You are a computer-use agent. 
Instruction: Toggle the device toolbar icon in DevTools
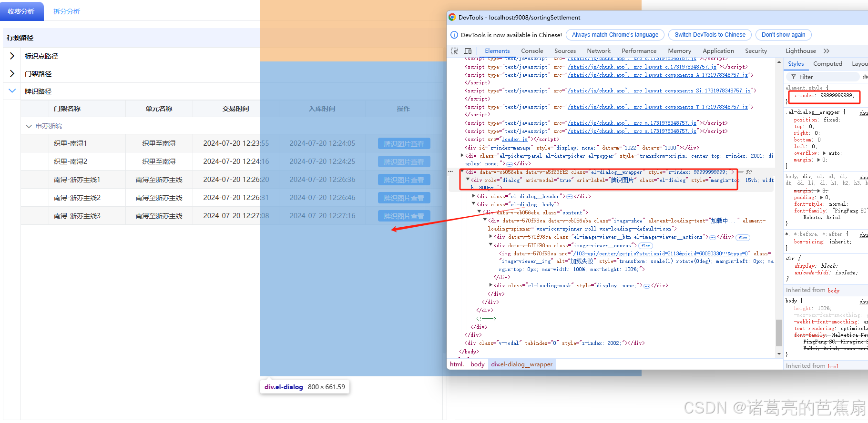tap(468, 51)
